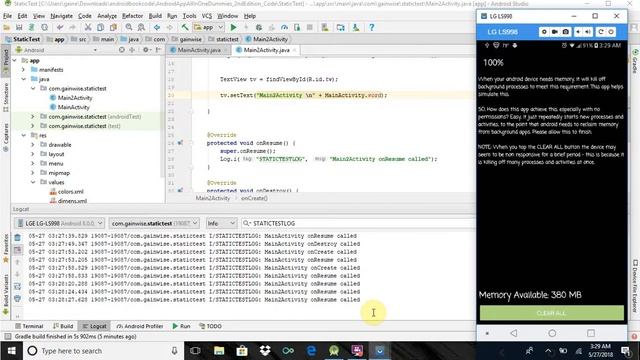Open the TODO tool window tab
Image resolution: width=640 pixels, height=360 pixels.
[210, 326]
